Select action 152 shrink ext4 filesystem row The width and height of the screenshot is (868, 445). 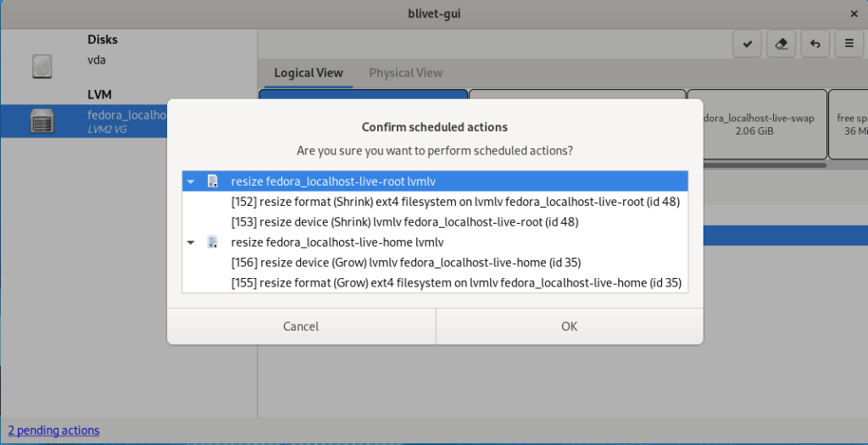point(454,202)
